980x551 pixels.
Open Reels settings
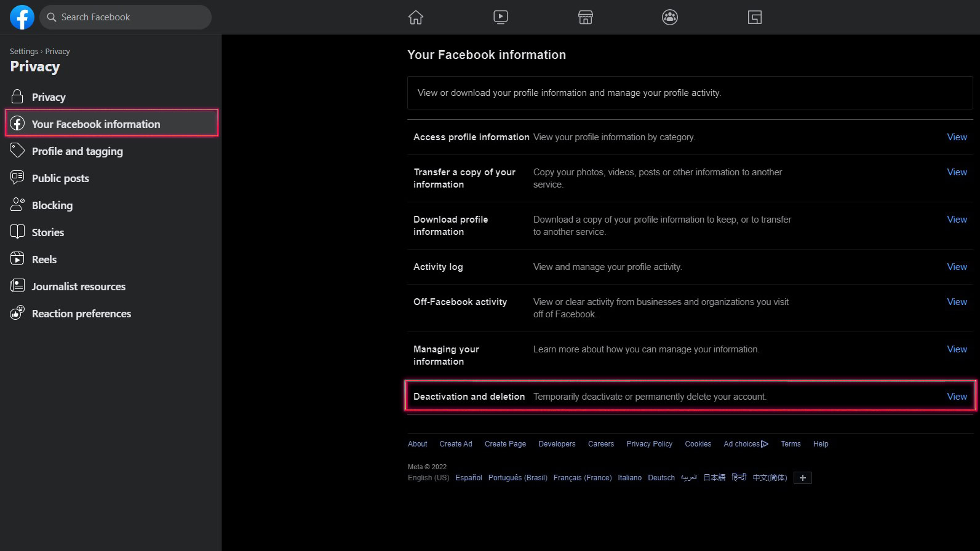click(111, 259)
